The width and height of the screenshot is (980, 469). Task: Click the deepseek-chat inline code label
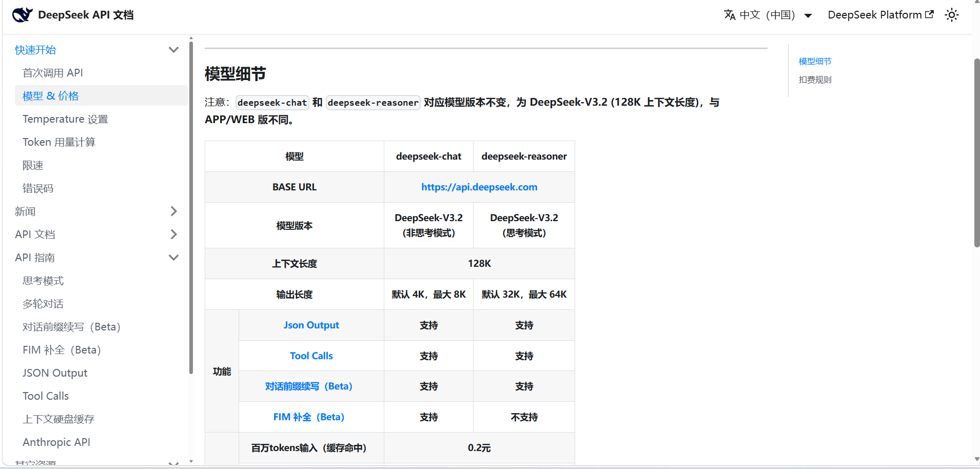[x=272, y=103]
